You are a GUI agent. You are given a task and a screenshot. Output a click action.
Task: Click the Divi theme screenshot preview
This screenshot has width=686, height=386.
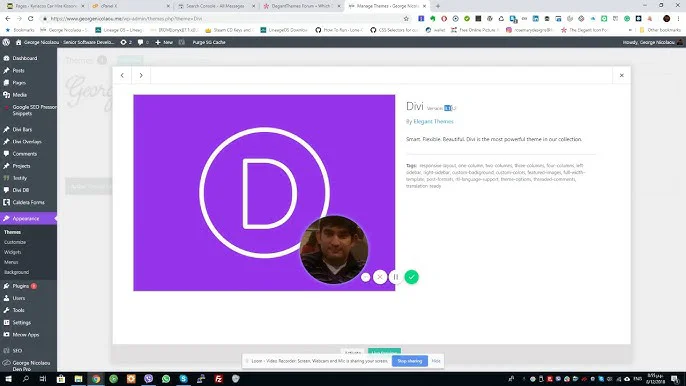pyautogui.click(x=264, y=193)
